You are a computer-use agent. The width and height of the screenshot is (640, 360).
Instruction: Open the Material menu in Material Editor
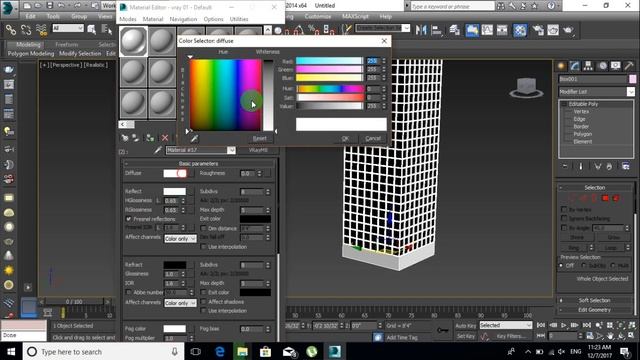(153, 19)
